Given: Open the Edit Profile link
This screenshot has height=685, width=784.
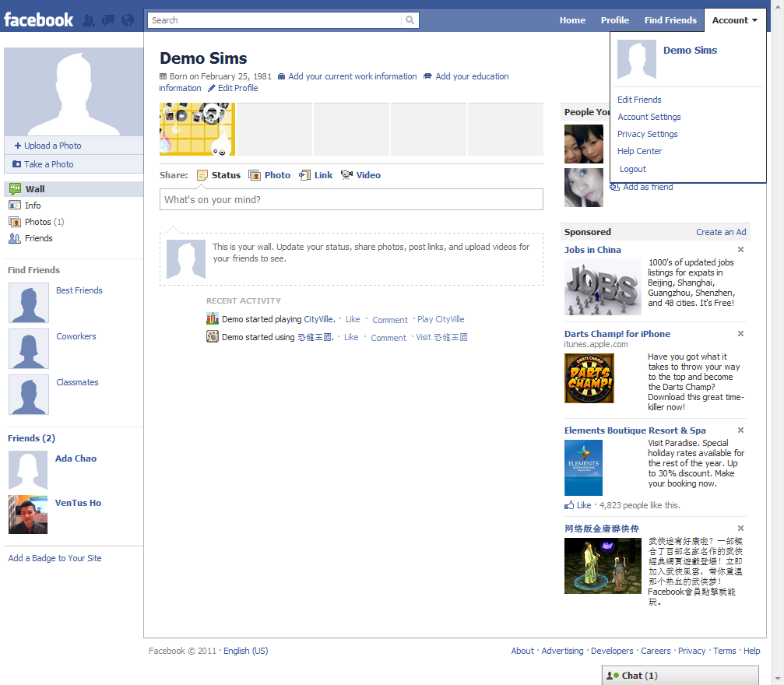Looking at the screenshot, I should (237, 88).
